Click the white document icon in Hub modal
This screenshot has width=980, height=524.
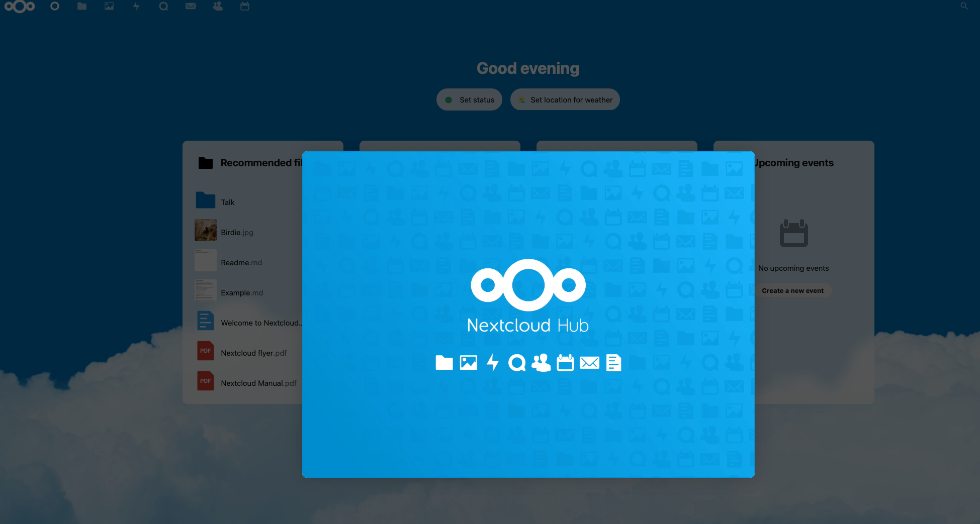pos(613,363)
